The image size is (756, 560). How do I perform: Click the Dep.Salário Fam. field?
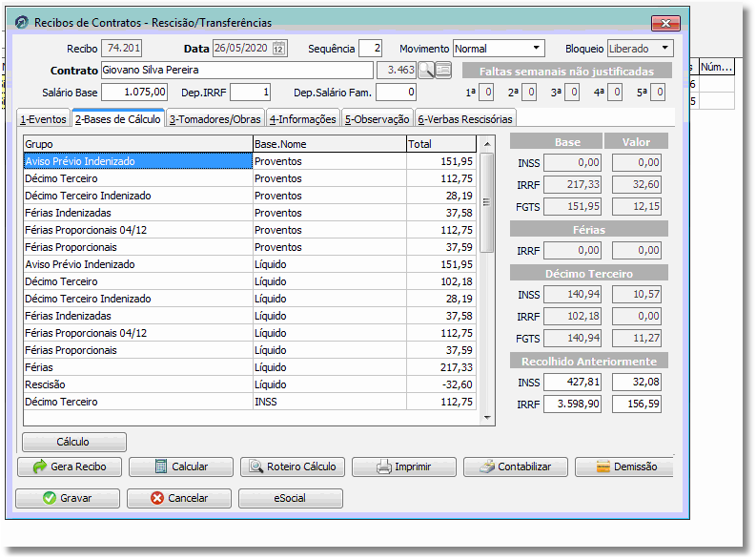(396, 93)
